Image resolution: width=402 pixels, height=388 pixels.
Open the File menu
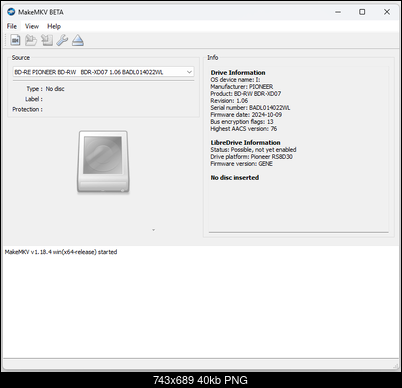[x=12, y=26]
